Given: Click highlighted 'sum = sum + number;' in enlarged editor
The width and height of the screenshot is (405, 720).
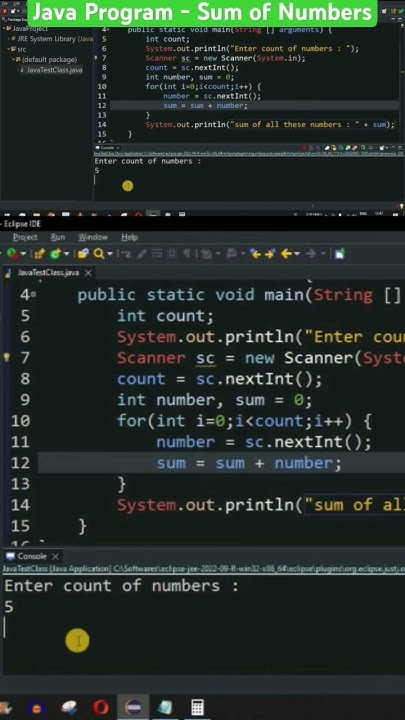Looking at the screenshot, I should [x=249, y=463].
